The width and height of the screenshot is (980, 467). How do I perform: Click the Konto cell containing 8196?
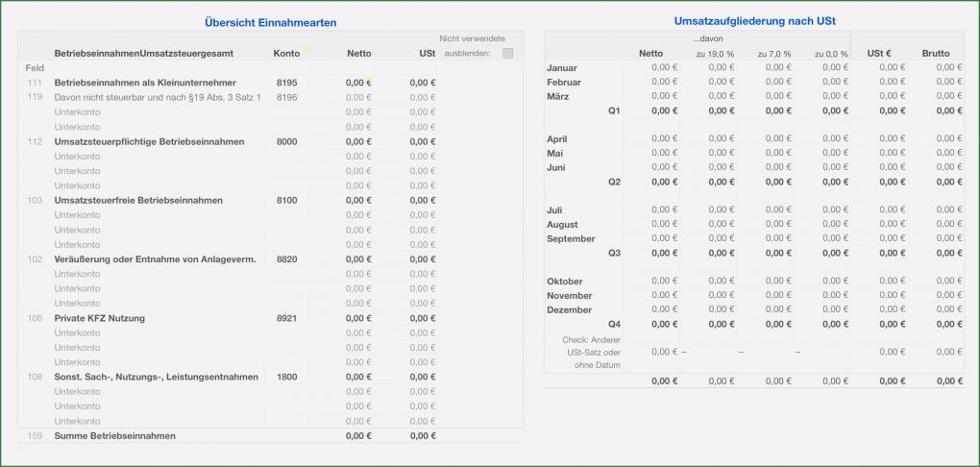point(286,97)
